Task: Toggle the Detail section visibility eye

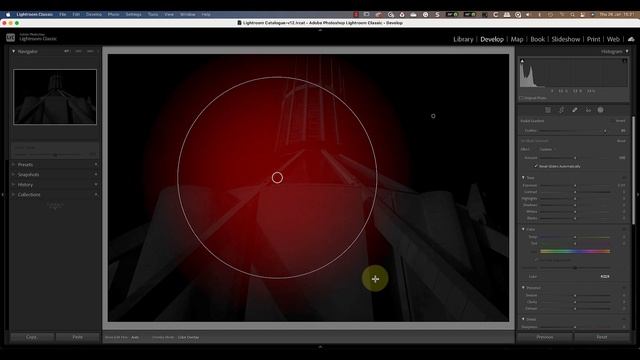Action: [624, 319]
